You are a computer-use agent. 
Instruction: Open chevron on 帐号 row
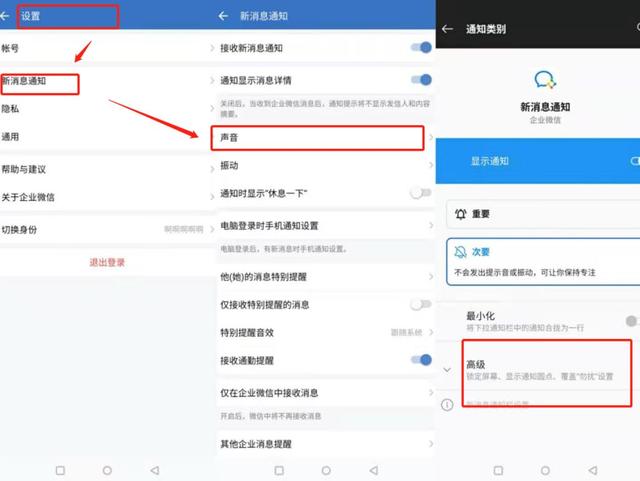tap(212, 48)
